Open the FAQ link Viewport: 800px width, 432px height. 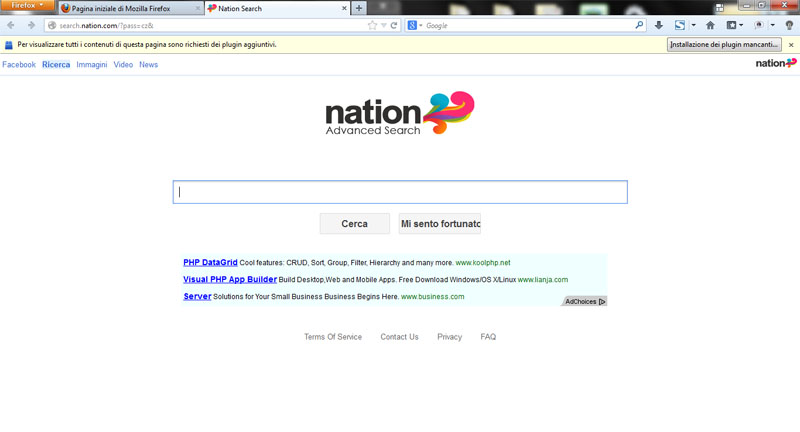(488, 337)
